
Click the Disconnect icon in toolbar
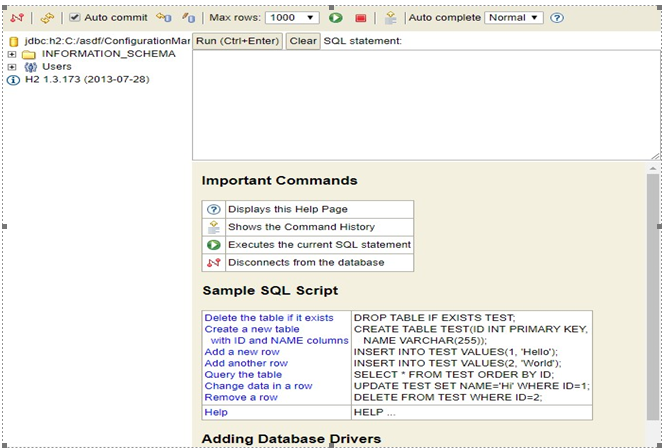click(x=16, y=18)
